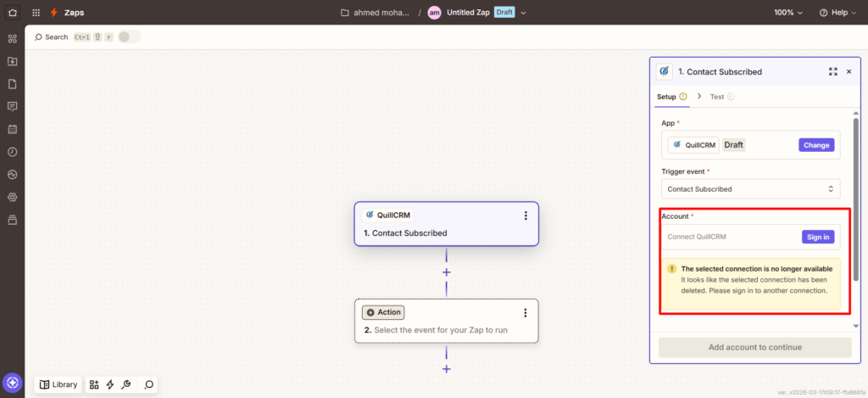Open the 100% zoom level dropdown
Viewport: 868px width, 398px height.
[788, 13]
